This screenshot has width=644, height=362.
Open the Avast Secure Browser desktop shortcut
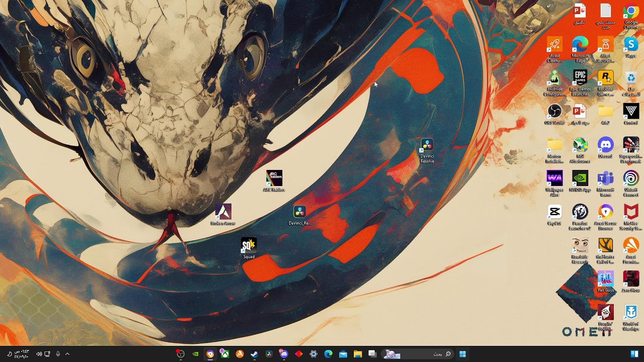point(606,218)
